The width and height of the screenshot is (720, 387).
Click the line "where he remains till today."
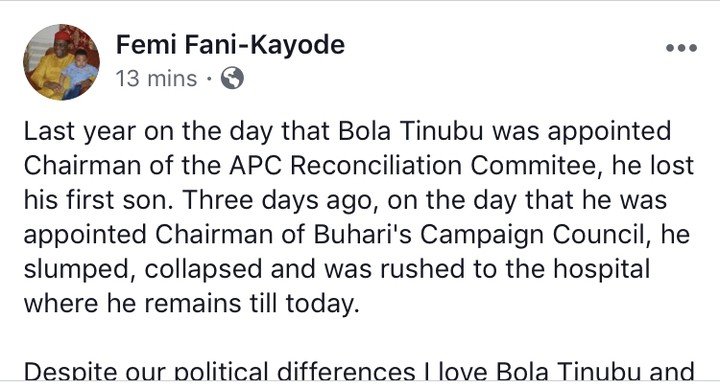tap(191, 304)
